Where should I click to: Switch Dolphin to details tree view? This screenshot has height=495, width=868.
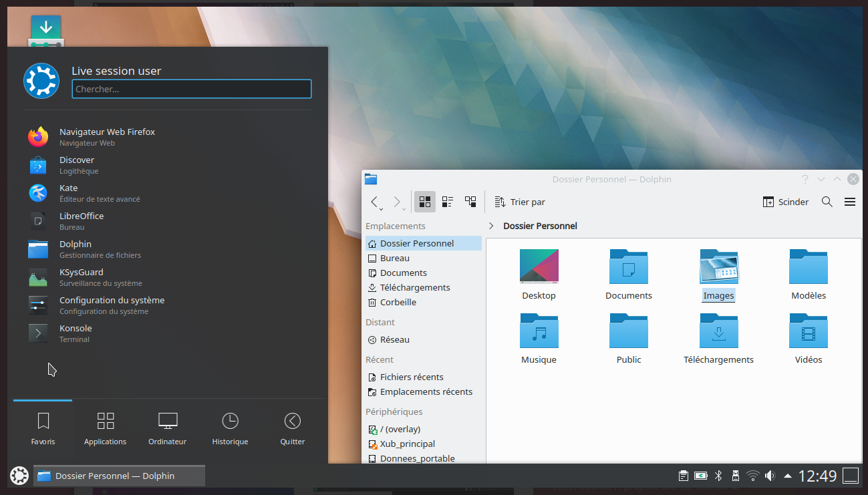coord(470,202)
